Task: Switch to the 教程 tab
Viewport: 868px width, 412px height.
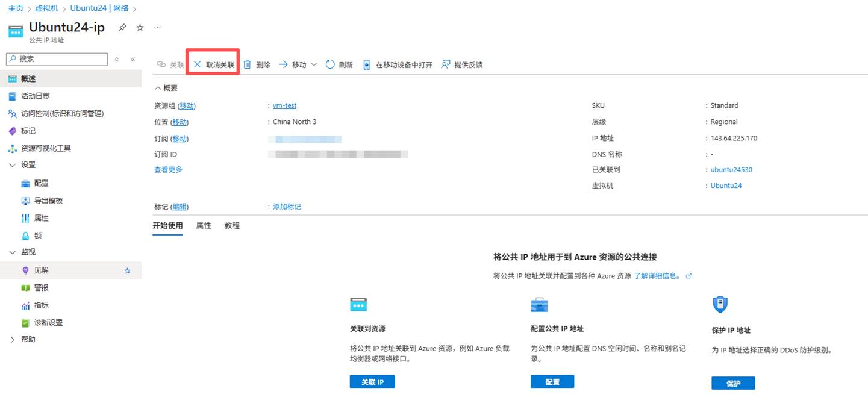Action: click(x=232, y=226)
